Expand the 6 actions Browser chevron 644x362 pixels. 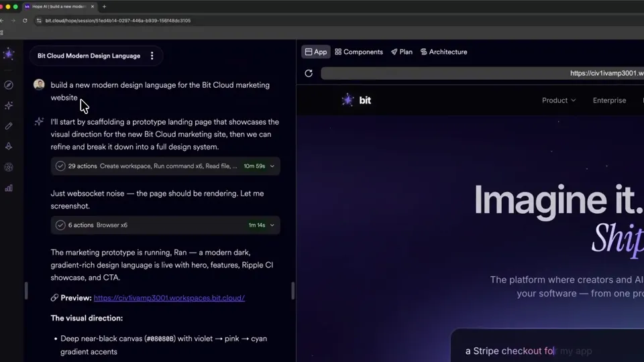click(272, 225)
